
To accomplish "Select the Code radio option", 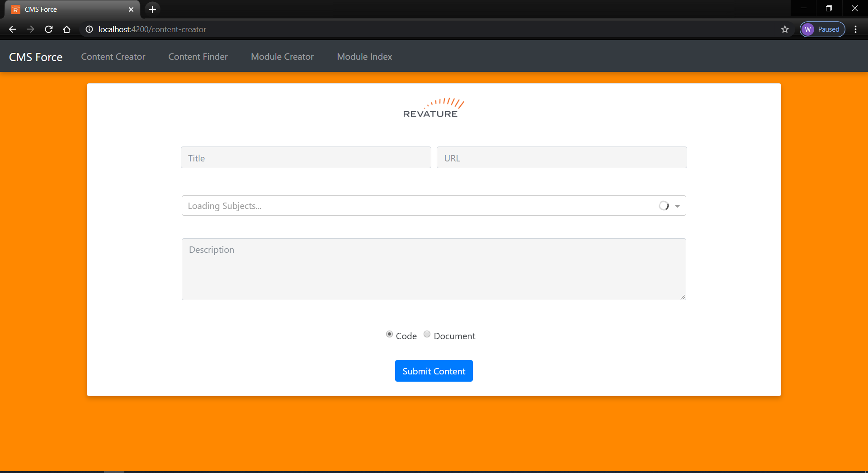I will [x=389, y=334].
